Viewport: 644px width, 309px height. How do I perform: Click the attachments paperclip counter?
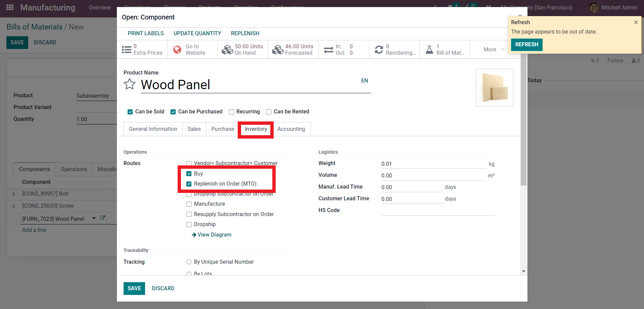pos(595,60)
